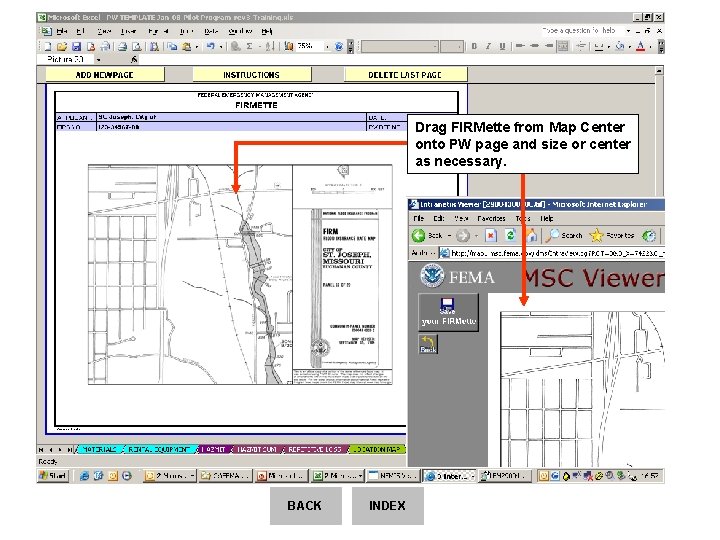
Task: Click the New workbook icon in Excel toolbar
Action: click(48, 46)
